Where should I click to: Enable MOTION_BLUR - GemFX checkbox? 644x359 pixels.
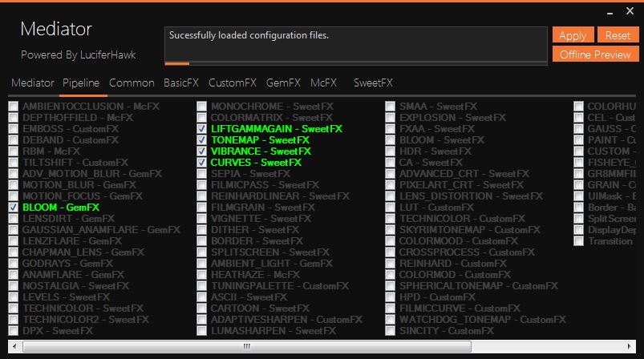coord(13,185)
